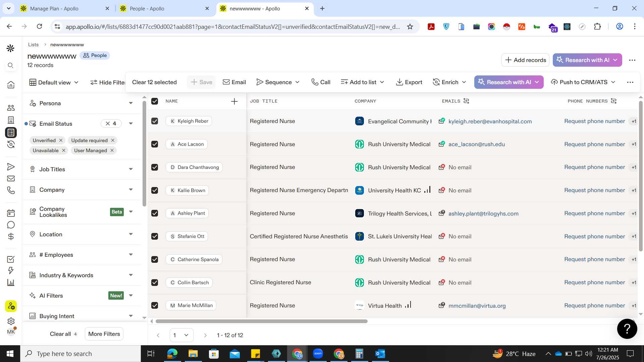Open more actions ellipsis in bulk toolbar
Image resolution: width=644 pixels, height=362 pixels.
click(x=630, y=82)
